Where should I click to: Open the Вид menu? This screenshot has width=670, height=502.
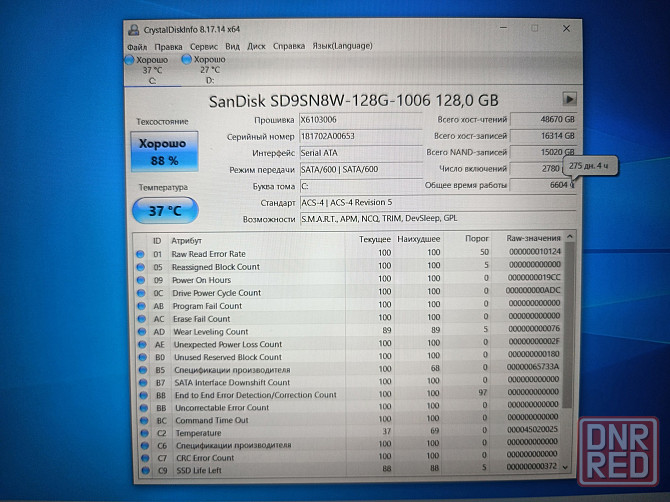[232, 46]
